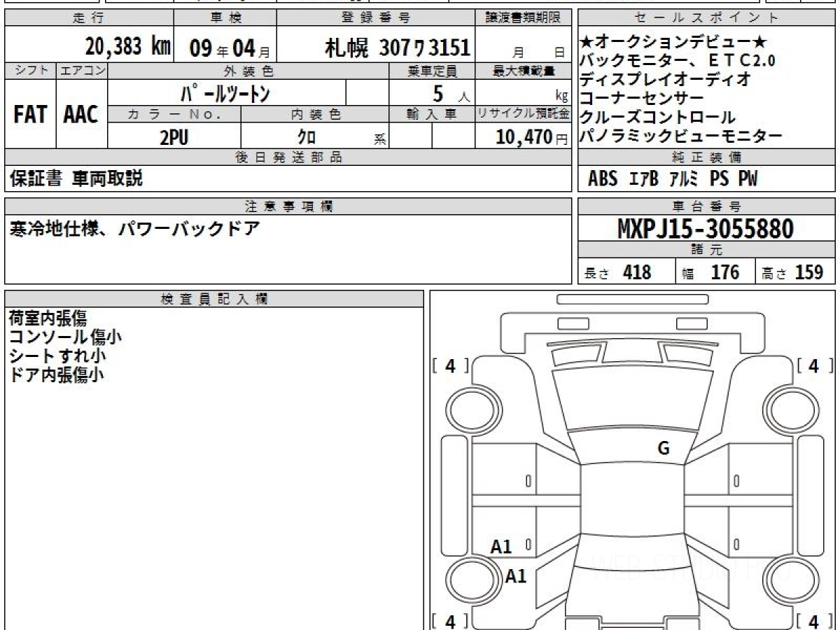Screen dimensions: 840x630
Task: Click the 後日発送部品 header
Action: point(288,157)
